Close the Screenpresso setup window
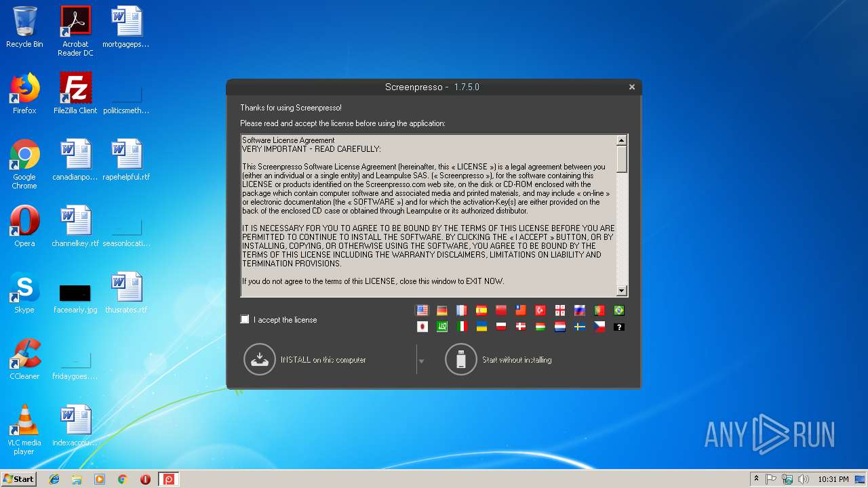The width and height of the screenshot is (868, 488). (632, 87)
